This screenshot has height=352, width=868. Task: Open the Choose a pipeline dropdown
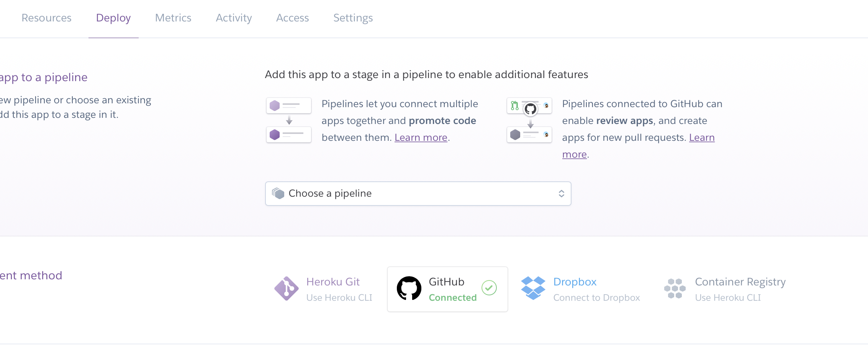coord(418,194)
